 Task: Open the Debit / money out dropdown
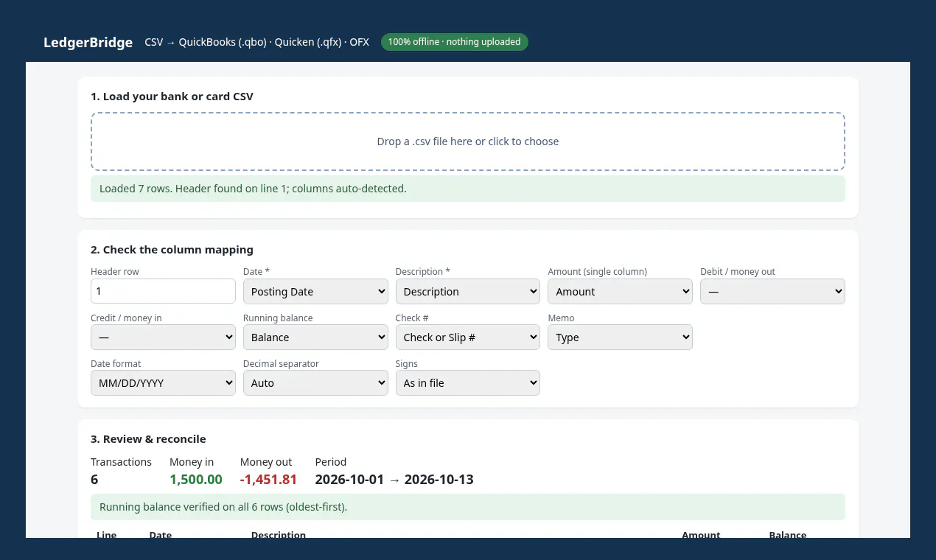(x=772, y=291)
